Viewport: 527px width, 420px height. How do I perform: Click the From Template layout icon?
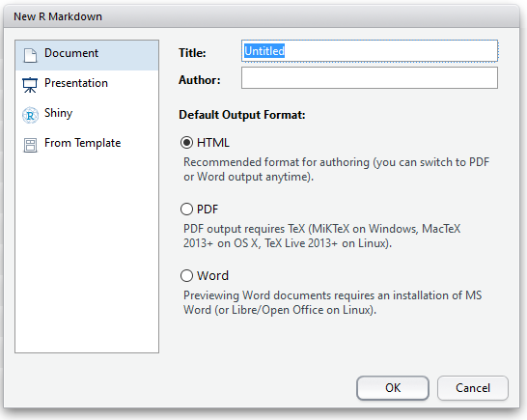pos(30,145)
